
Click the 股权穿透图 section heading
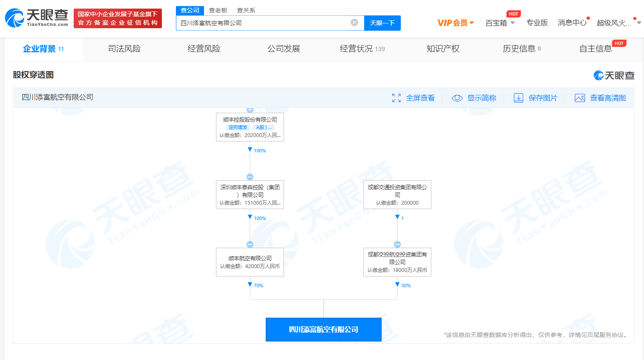click(33, 75)
